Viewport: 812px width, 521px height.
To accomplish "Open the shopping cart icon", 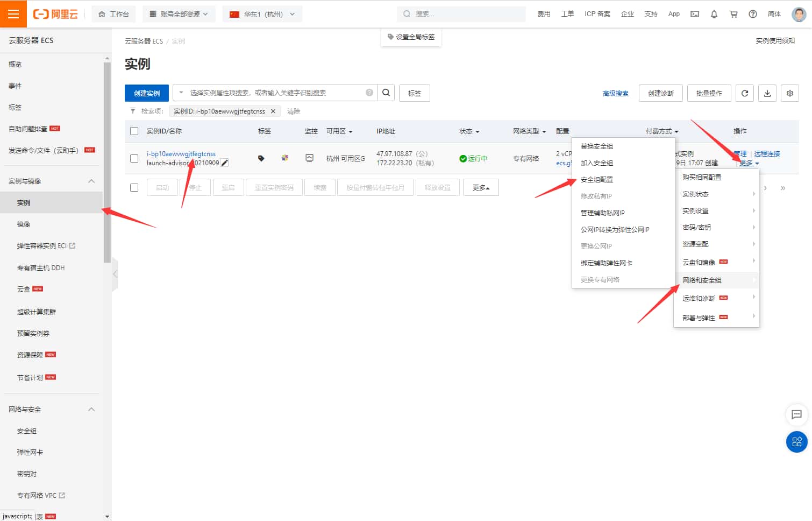I will 733,13.
